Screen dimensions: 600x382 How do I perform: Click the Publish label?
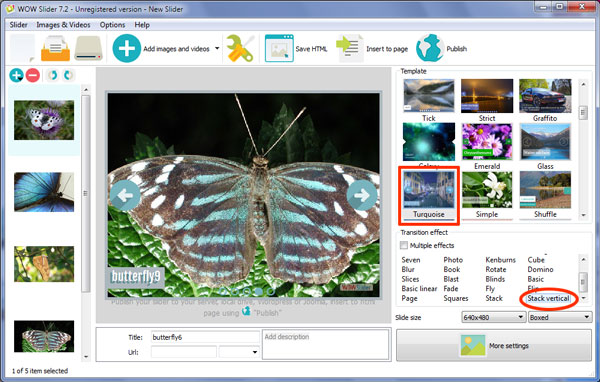coord(457,49)
